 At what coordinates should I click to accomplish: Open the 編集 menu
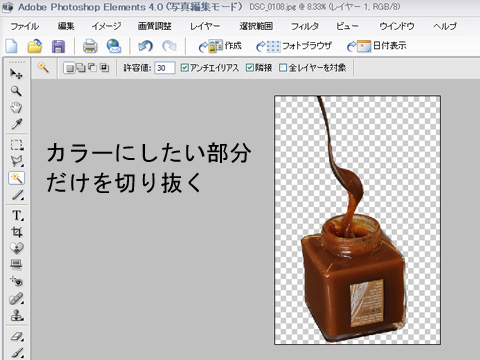[66, 26]
